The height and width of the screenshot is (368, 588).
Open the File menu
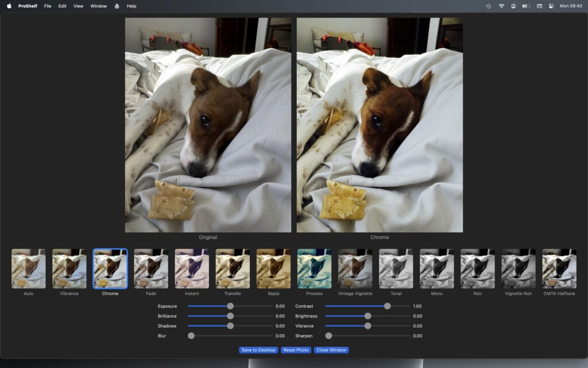(48, 6)
